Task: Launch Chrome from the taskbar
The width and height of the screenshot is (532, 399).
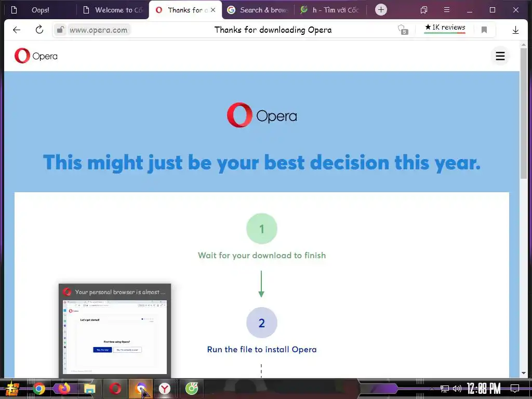Action: click(x=38, y=389)
